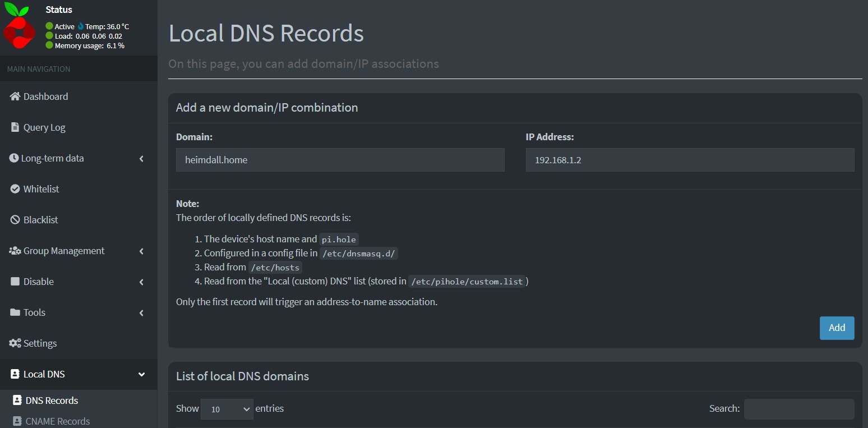Click the List of local DNS domains heading

click(x=242, y=376)
